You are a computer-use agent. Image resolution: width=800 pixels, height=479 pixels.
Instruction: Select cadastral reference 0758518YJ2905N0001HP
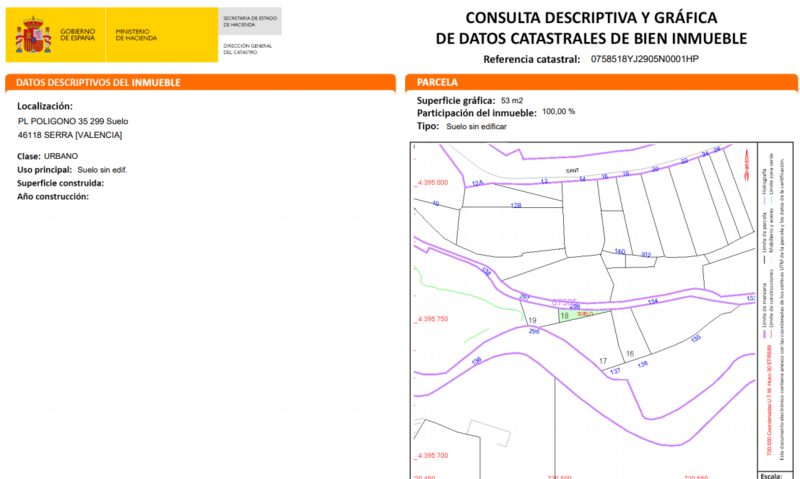(x=644, y=59)
